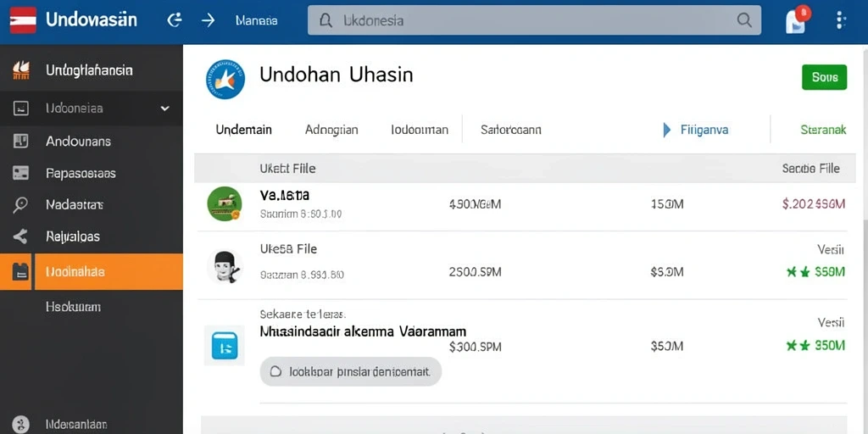Switch to the Adnogtian tab
The image size is (868, 434).
pyautogui.click(x=331, y=130)
